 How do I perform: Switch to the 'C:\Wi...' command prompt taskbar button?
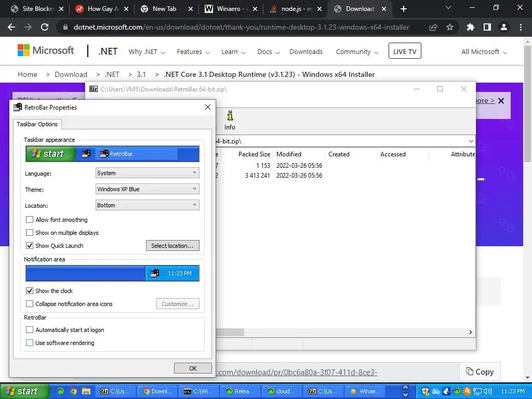(199, 391)
